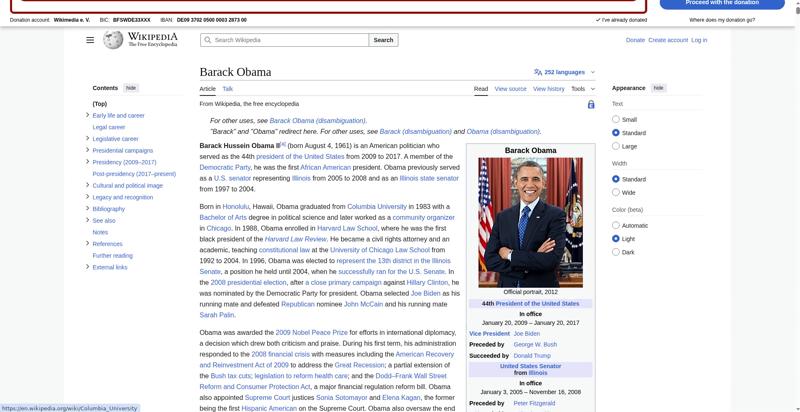This screenshot has height=412, width=800.
Task: Open the hamburger main menu icon
Action: click(x=90, y=40)
